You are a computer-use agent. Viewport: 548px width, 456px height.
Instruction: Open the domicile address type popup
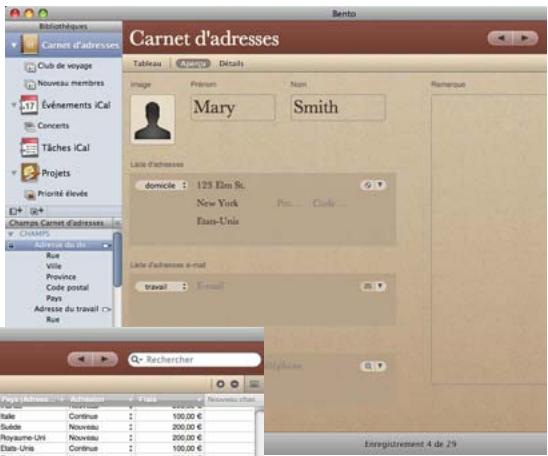point(162,185)
